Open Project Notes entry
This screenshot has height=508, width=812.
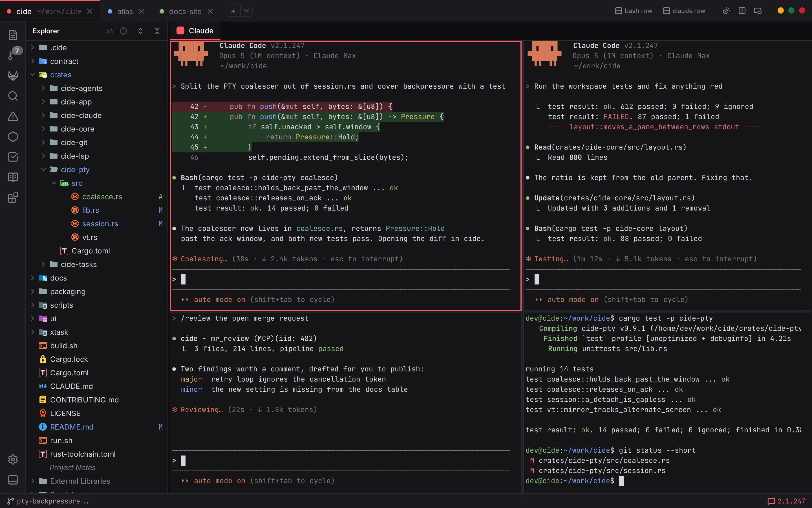(72, 468)
